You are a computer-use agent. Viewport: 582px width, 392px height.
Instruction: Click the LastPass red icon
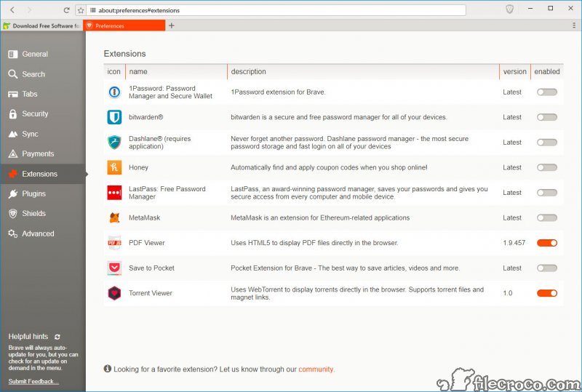[x=114, y=193]
